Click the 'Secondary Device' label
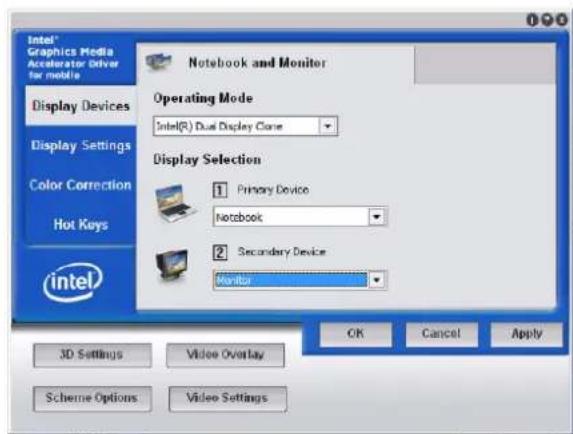This screenshot has width=573, height=434. click(281, 252)
